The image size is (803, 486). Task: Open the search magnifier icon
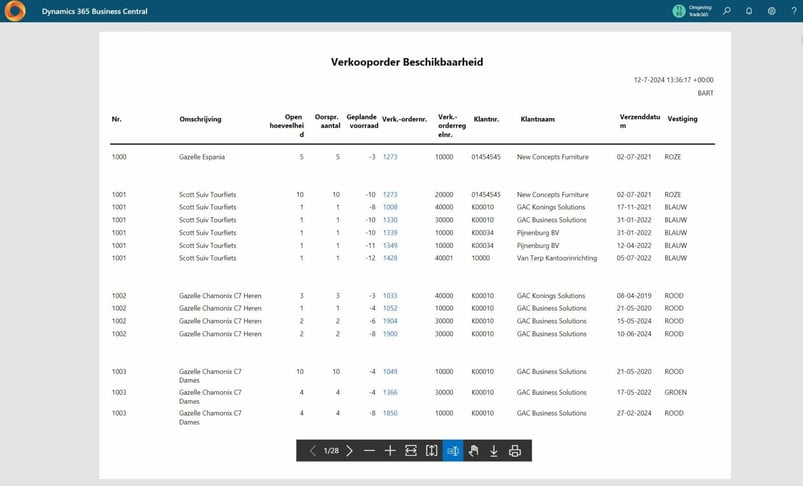[727, 11]
